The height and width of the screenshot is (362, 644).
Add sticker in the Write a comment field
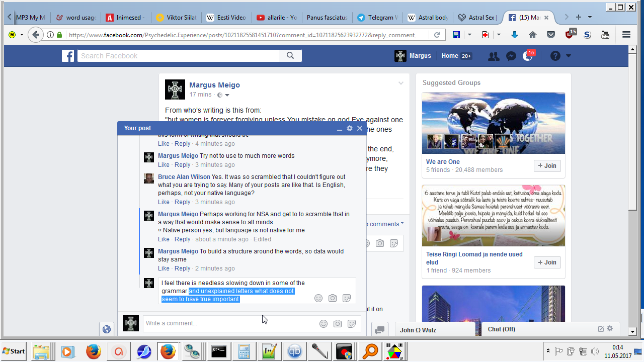pyautogui.click(x=352, y=324)
